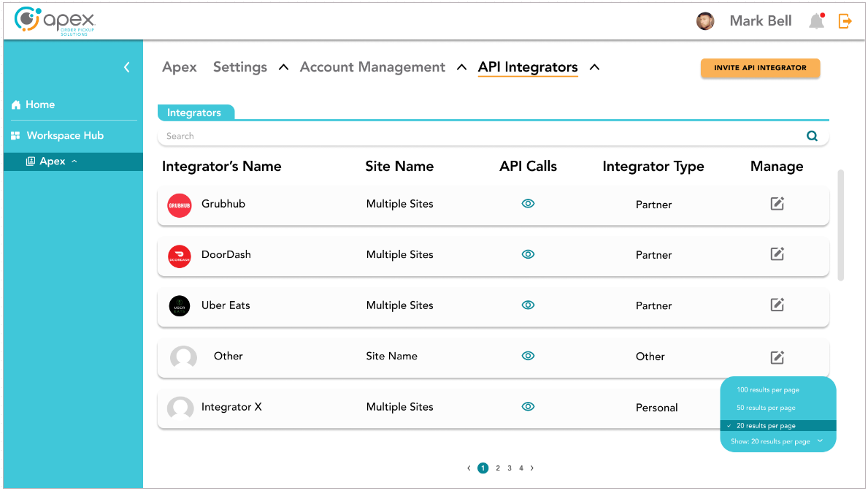View API calls for DoorDash
The height and width of the screenshot is (491, 868).
(528, 254)
